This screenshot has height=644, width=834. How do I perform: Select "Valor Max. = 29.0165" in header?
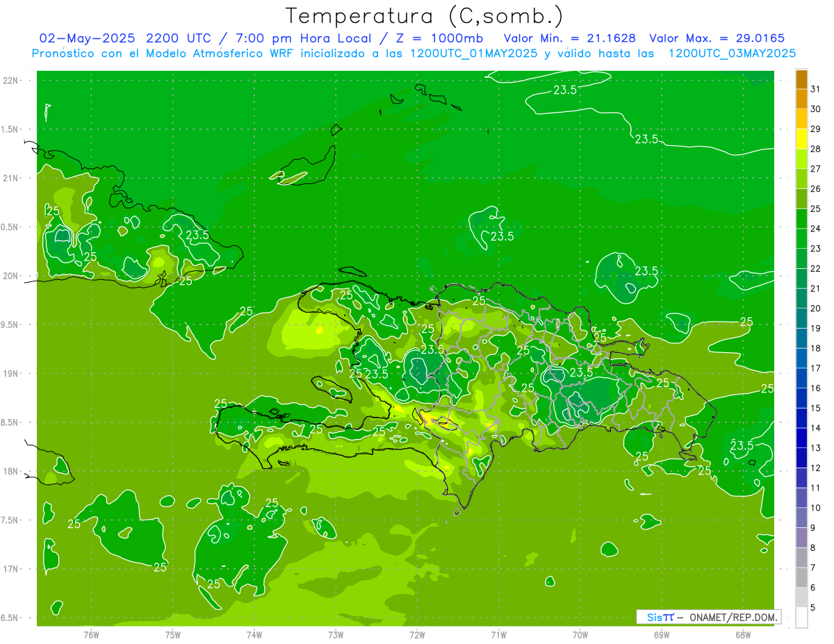(x=717, y=38)
